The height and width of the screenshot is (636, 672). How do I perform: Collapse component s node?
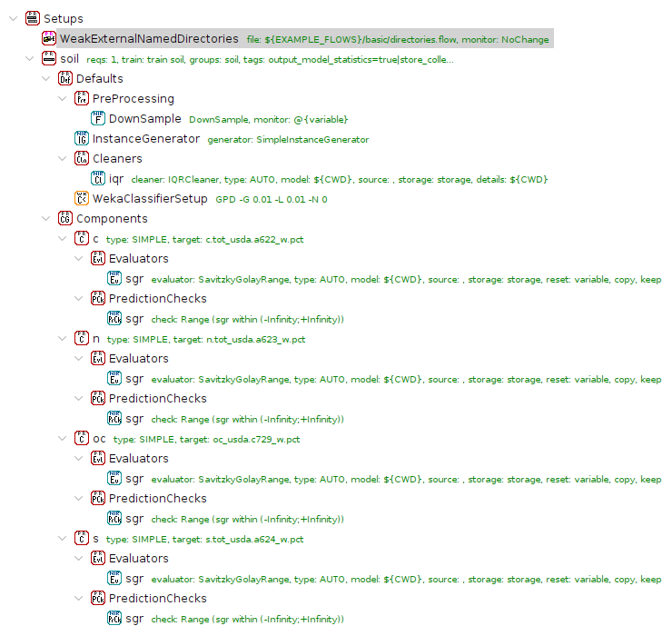pos(62,538)
